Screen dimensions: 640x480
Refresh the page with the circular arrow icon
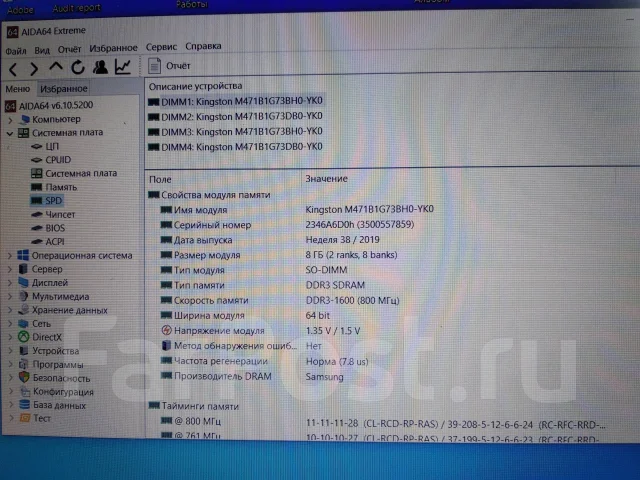coord(78,67)
